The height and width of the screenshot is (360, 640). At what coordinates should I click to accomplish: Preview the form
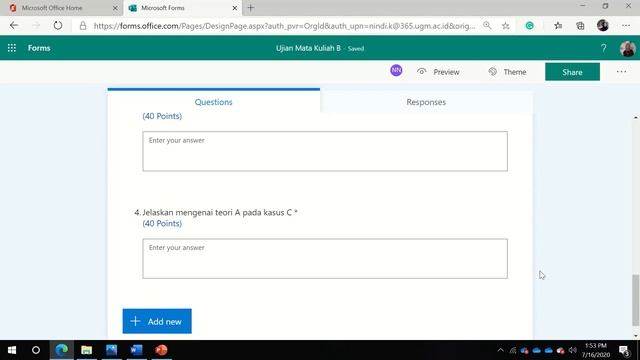point(438,72)
